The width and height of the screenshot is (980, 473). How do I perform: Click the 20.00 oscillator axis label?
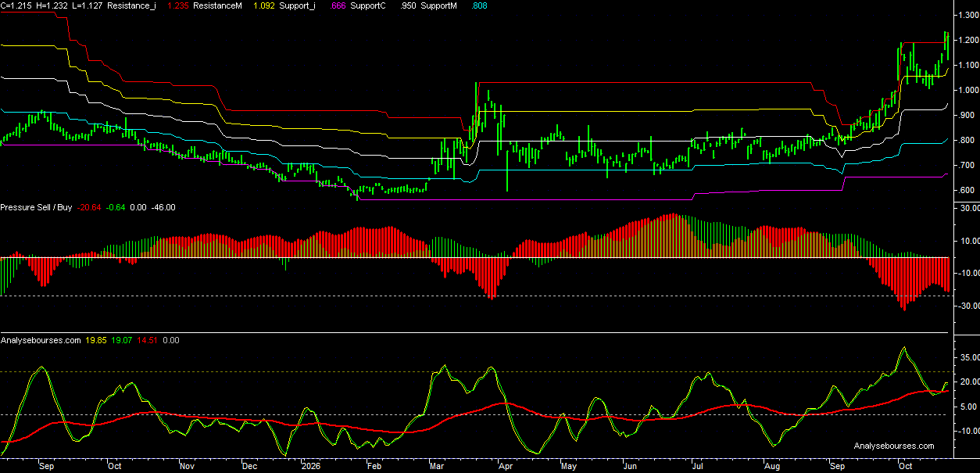(x=970, y=382)
